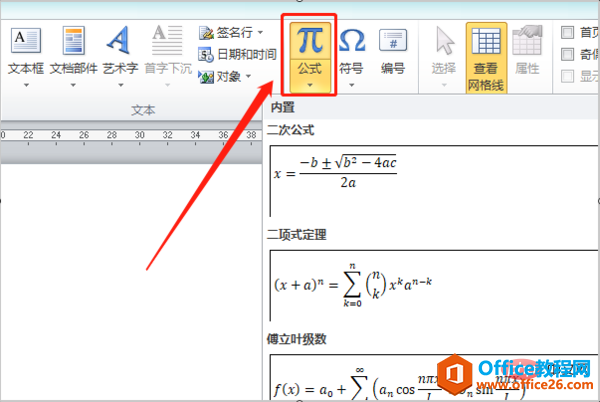Click the Object (对象) button
This screenshot has height=402, width=600.
click(220, 77)
